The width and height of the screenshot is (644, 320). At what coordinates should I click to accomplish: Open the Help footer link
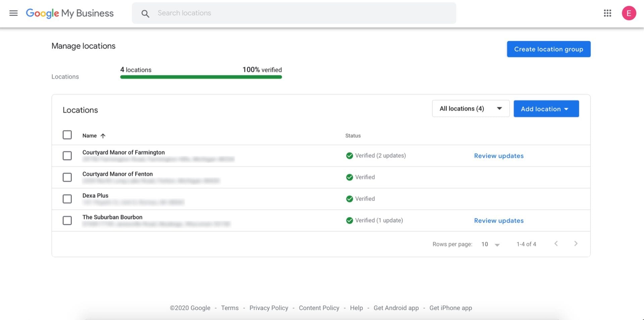356,308
